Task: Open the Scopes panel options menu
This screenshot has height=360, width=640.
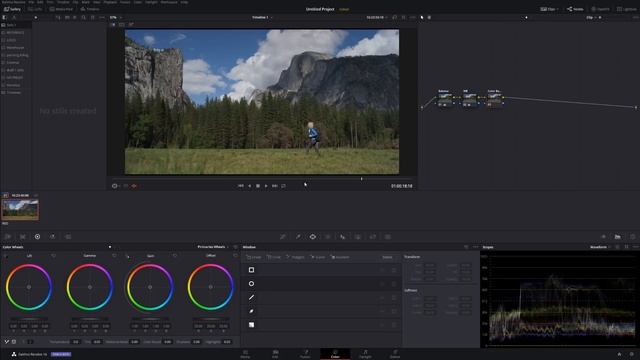Action: coord(636,247)
